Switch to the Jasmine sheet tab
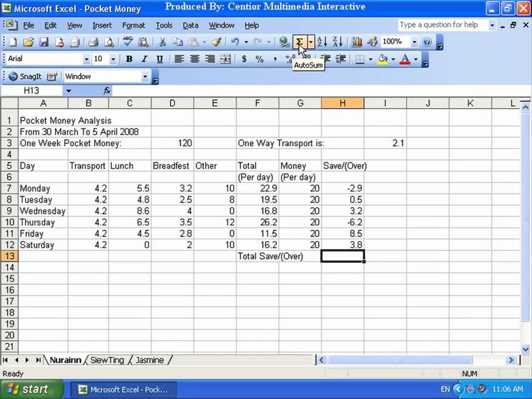This screenshot has width=532, height=399. (x=150, y=360)
